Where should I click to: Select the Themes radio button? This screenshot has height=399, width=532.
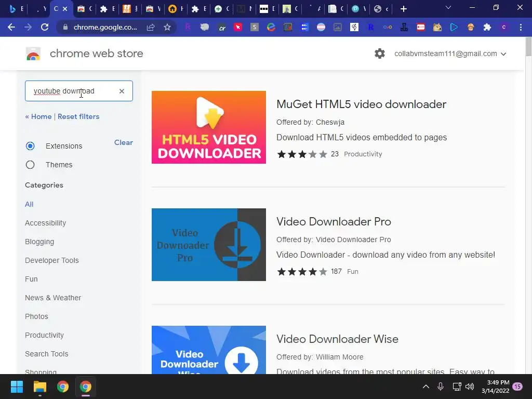30,165
